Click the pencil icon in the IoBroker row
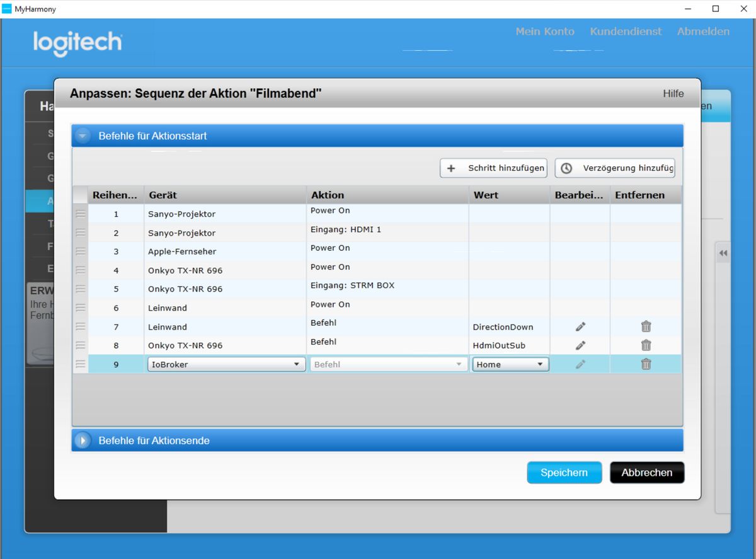This screenshot has width=756, height=559. tap(580, 364)
